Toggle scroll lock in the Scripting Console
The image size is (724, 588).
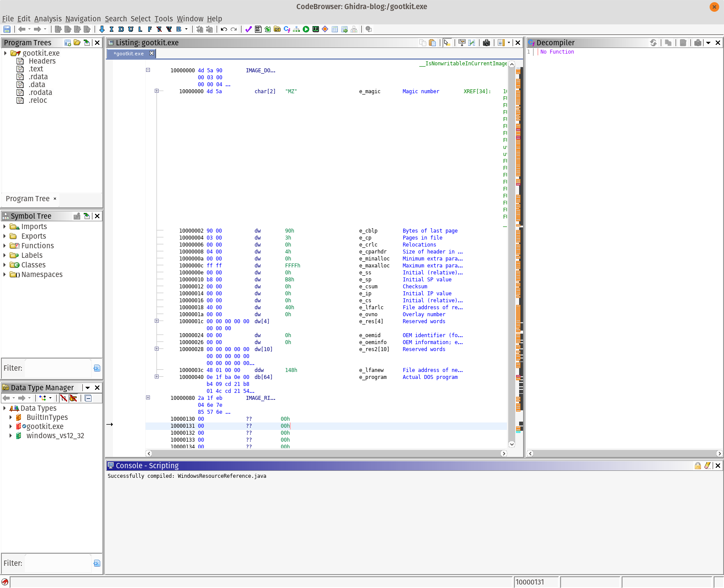(x=698, y=466)
